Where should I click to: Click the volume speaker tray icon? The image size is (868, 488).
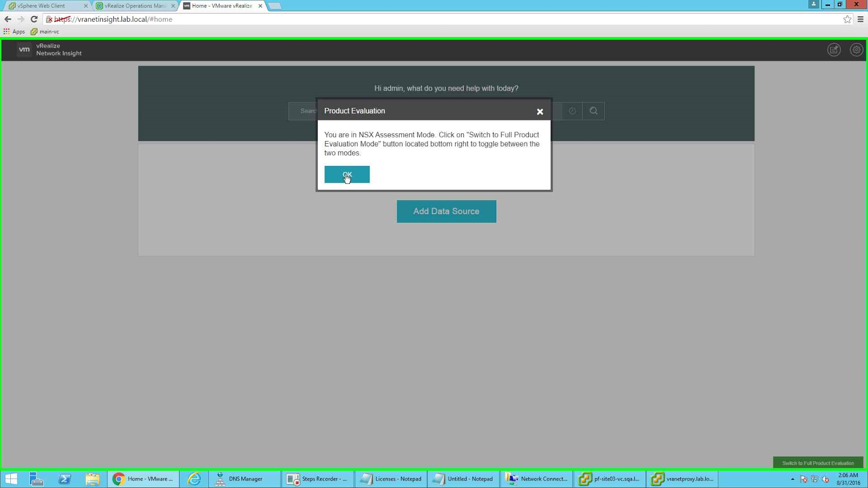[x=826, y=479]
